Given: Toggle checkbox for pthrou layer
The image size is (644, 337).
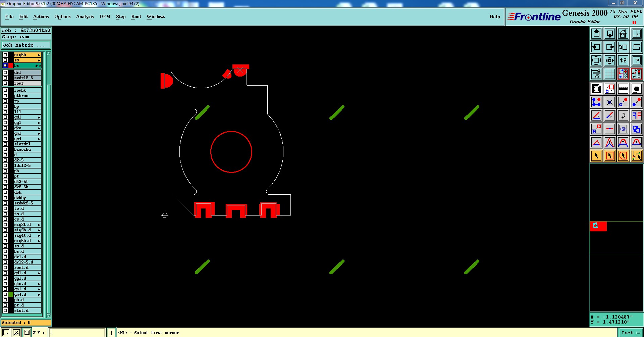Looking at the screenshot, I should (x=5, y=96).
